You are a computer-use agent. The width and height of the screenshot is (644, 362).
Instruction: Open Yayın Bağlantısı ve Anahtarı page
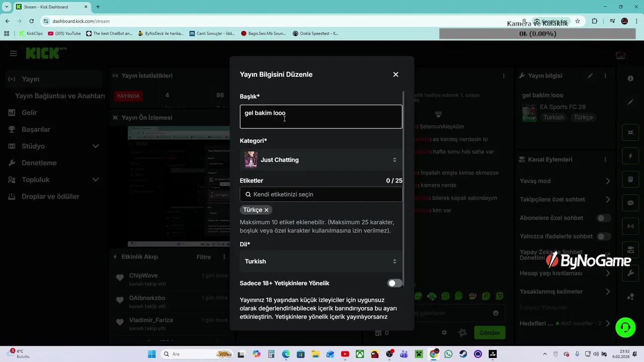point(60,96)
